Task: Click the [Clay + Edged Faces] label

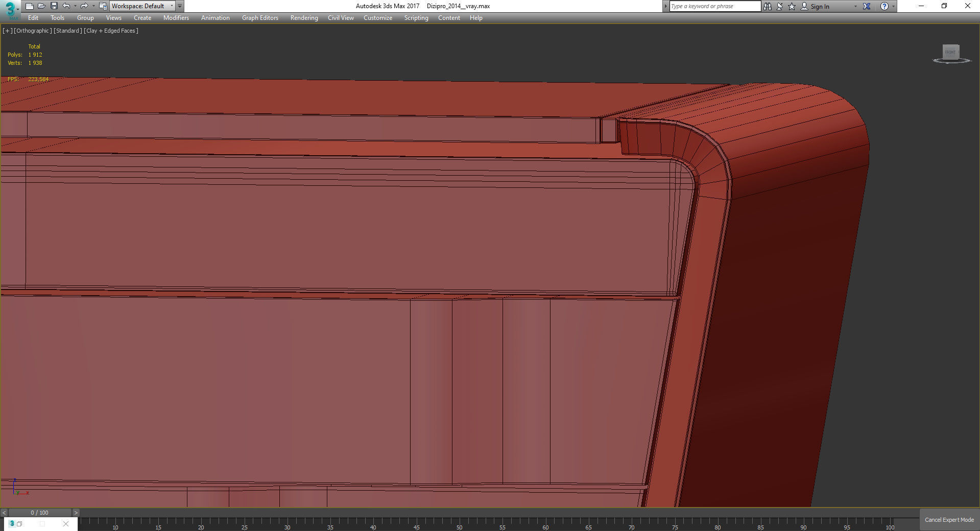Action: (111, 31)
